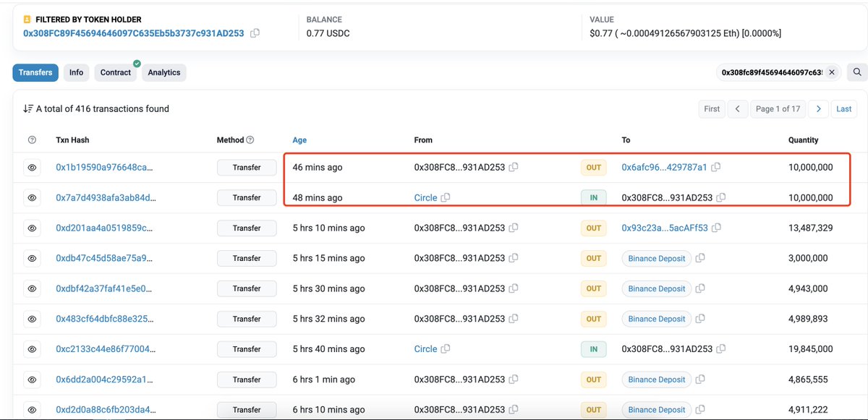Switch to the Transfers tab
This screenshot has width=868, height=420.
click(x=35, y=72)
